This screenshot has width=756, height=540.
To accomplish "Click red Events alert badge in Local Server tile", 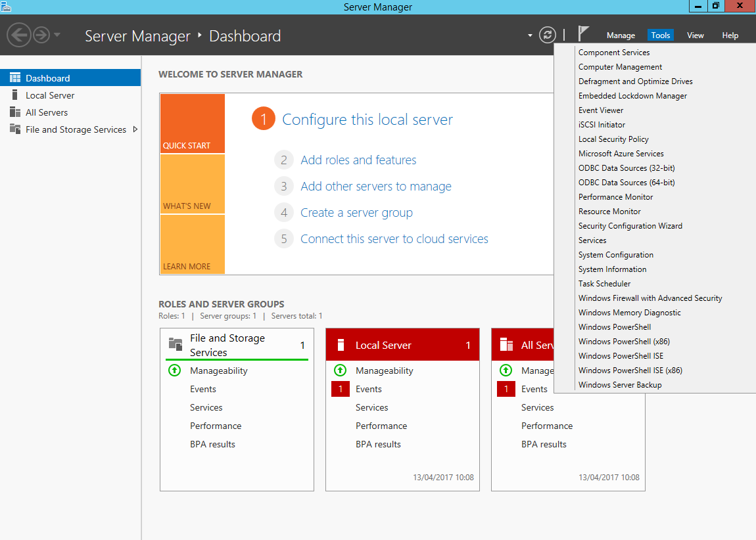I will click(x=340, y=389).
